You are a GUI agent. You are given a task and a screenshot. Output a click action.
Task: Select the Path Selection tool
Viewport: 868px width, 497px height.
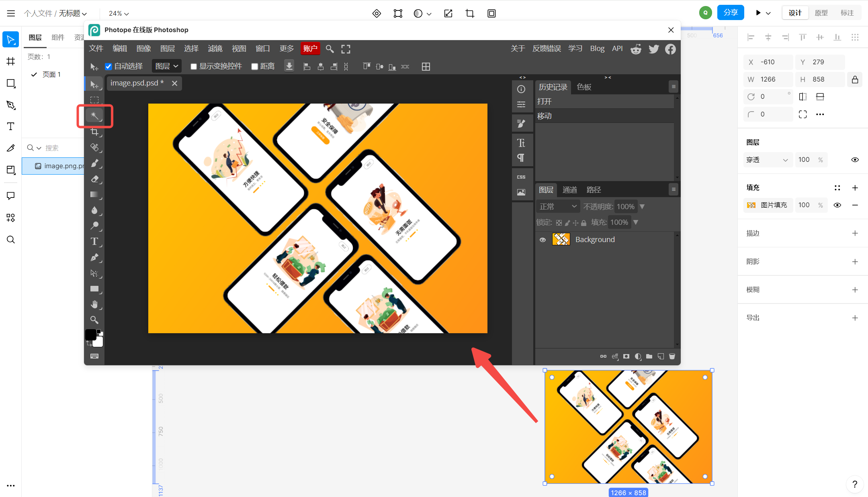coord(94,273)
